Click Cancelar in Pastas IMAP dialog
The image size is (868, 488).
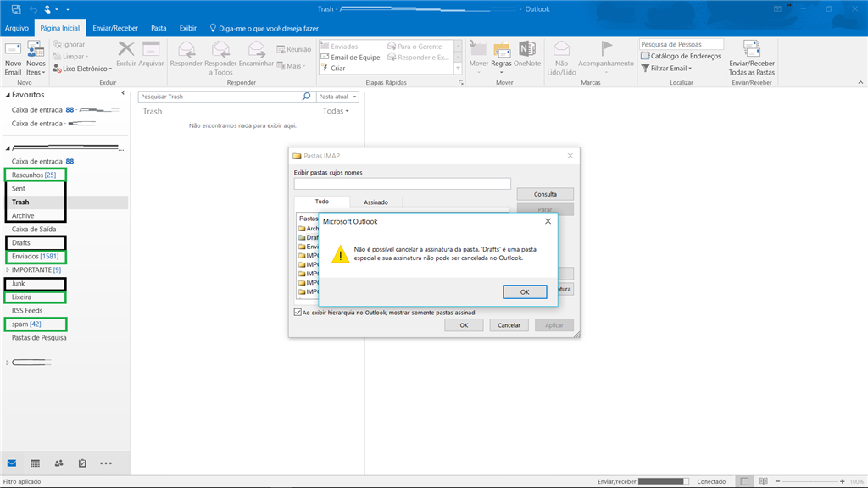tap(509, 325)
